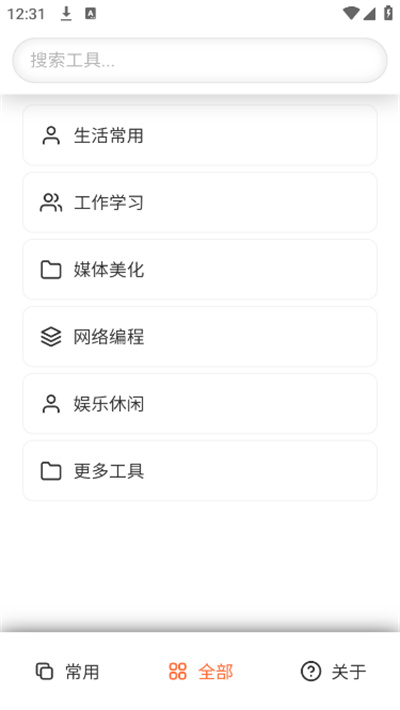400x710 pixels.
Task: Select the 全部 tab label
Action: 216,672
